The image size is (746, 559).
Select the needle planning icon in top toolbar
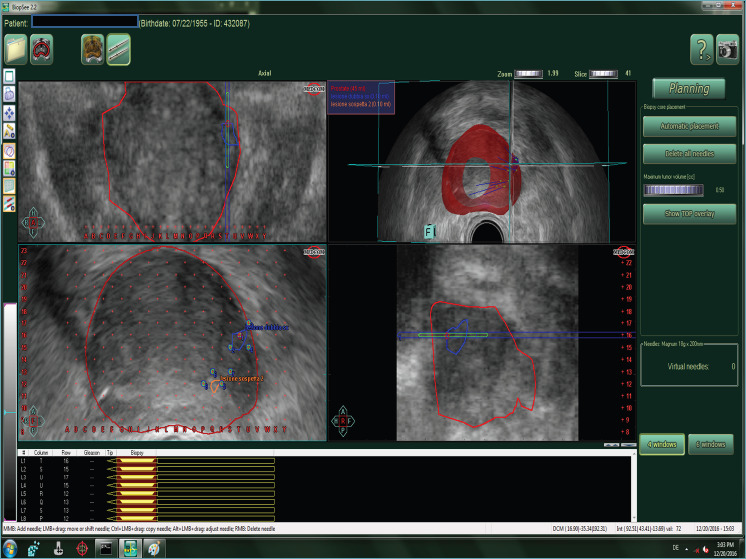tap(119, 48)
